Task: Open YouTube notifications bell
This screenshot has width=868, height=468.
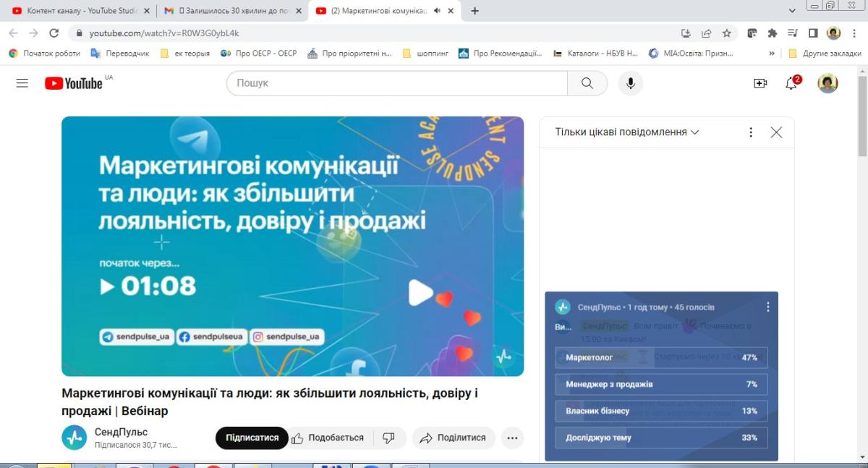Action: pyautogui.click(x=792, y=83)
